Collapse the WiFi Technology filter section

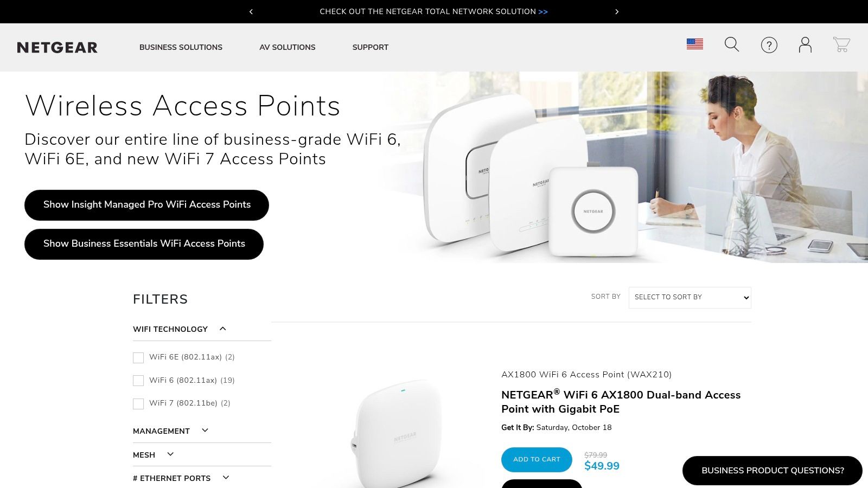pyautogui.click(x=222, y=329)
